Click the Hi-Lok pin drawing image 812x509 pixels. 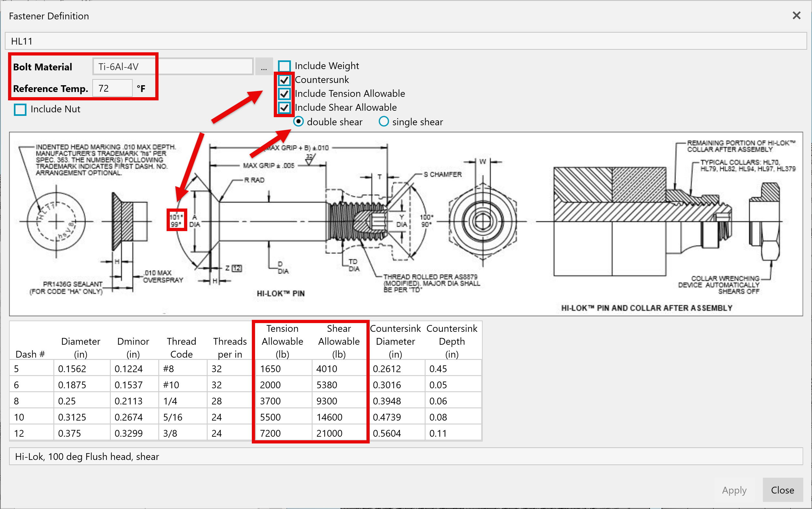click(x=406, y=224)
